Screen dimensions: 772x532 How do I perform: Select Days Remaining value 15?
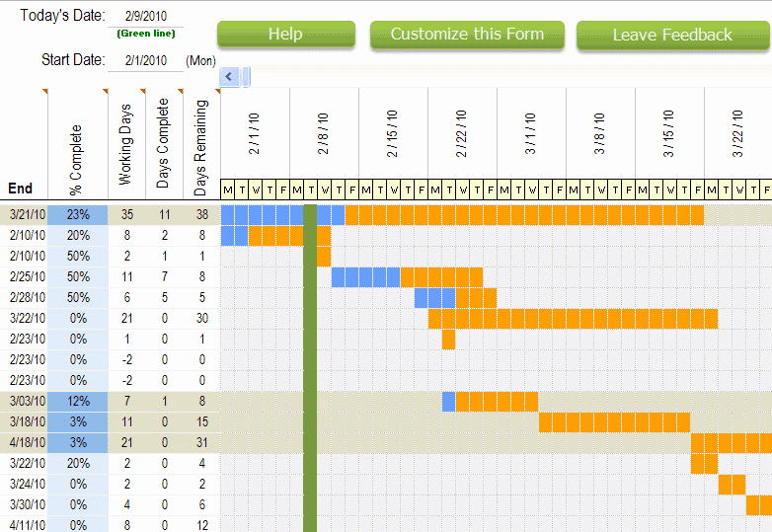[201, 421]
